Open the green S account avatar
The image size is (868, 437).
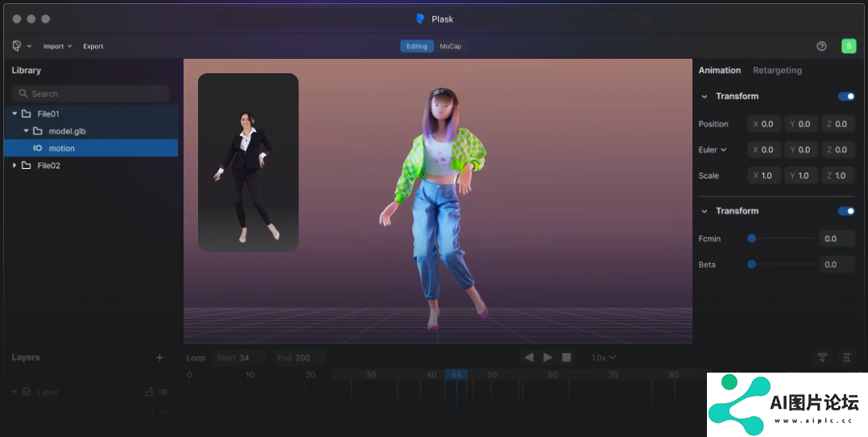point(849,46)
